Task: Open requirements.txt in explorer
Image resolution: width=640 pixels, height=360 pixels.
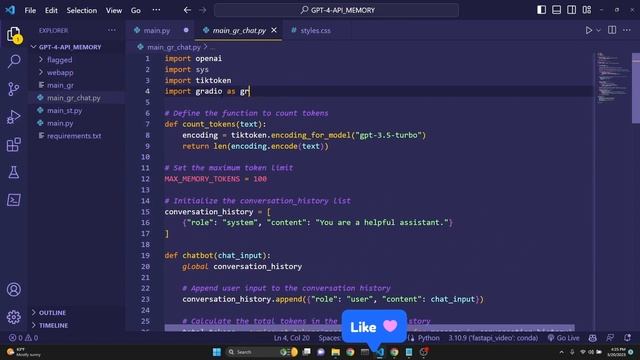Action: 74,136
